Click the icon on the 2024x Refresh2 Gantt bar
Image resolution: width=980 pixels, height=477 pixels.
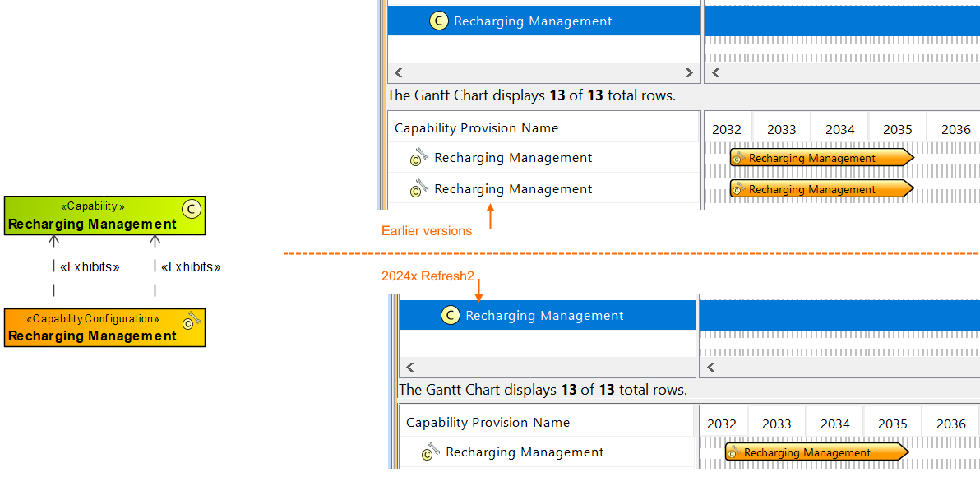tap(733, 452)
